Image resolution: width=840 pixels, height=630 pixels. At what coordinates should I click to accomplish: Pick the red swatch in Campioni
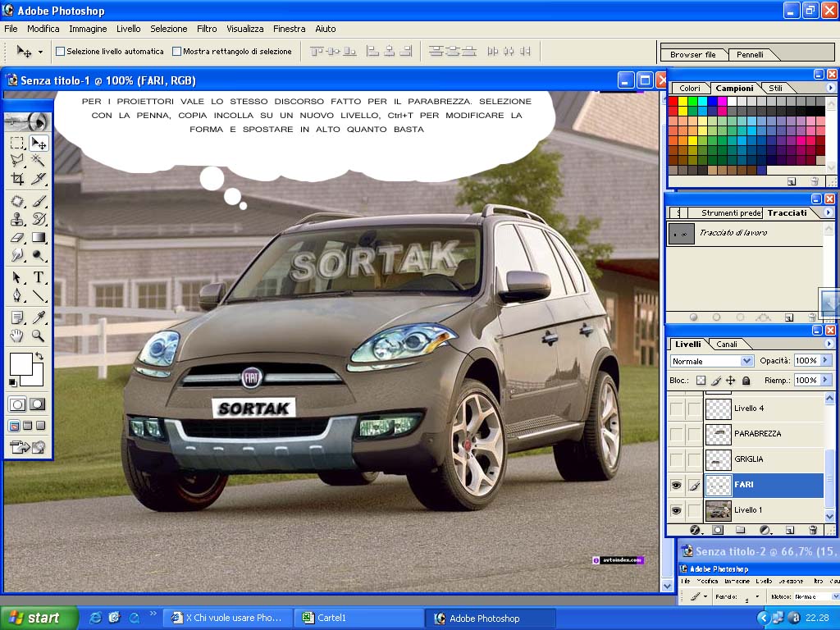[673, 101]
